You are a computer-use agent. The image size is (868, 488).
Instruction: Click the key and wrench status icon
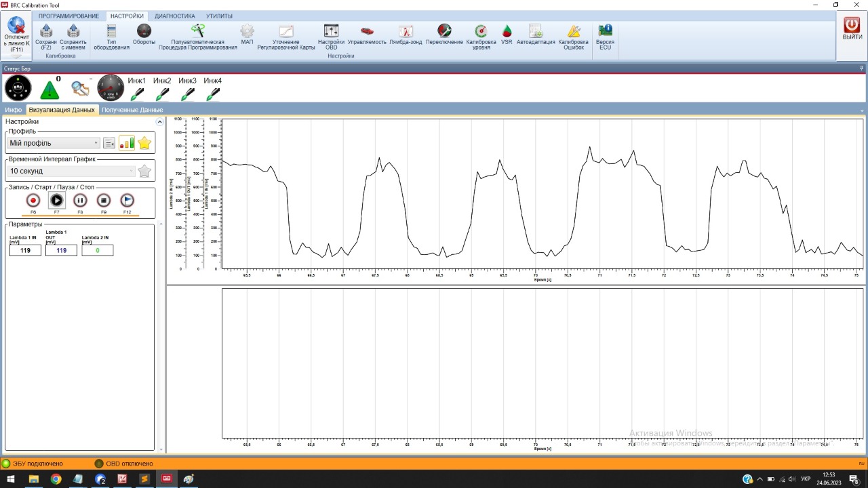point(81,89)
